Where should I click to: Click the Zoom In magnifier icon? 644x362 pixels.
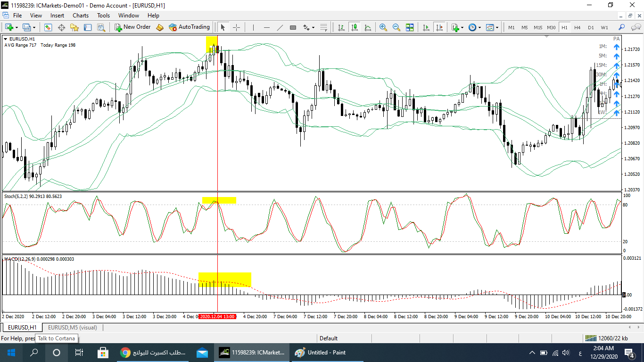click(383, 27)
